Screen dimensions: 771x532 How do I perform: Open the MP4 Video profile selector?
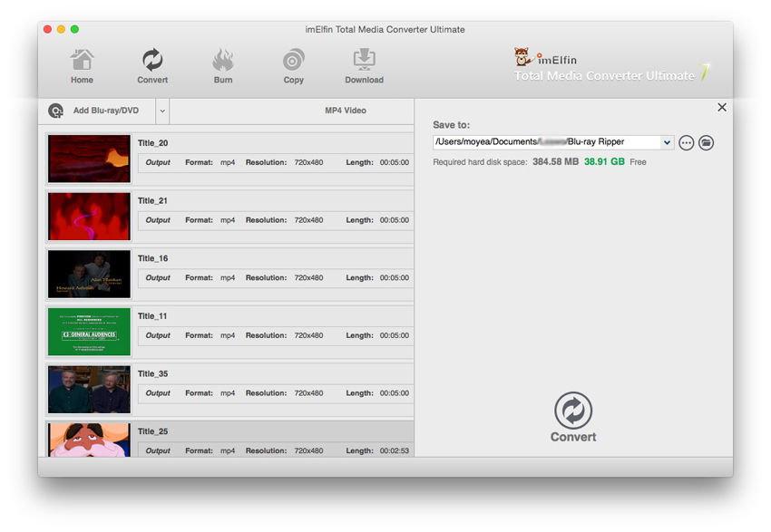(346, 111)
